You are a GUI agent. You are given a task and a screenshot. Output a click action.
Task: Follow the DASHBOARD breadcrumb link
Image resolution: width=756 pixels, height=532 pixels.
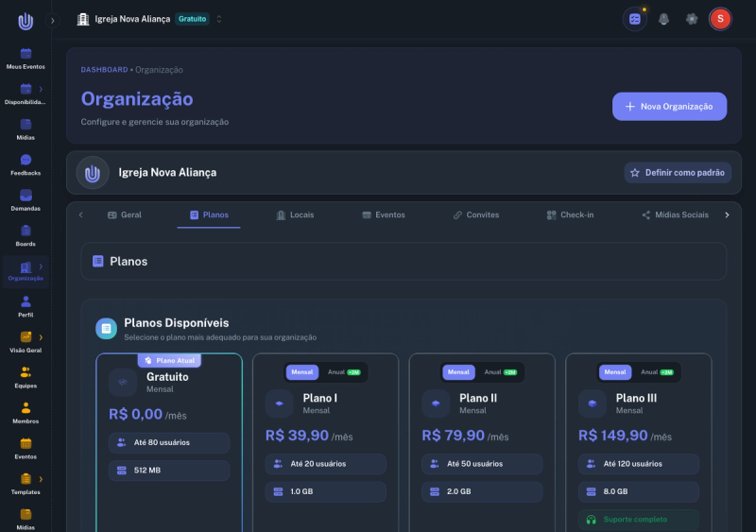click(x=104, y=70)
